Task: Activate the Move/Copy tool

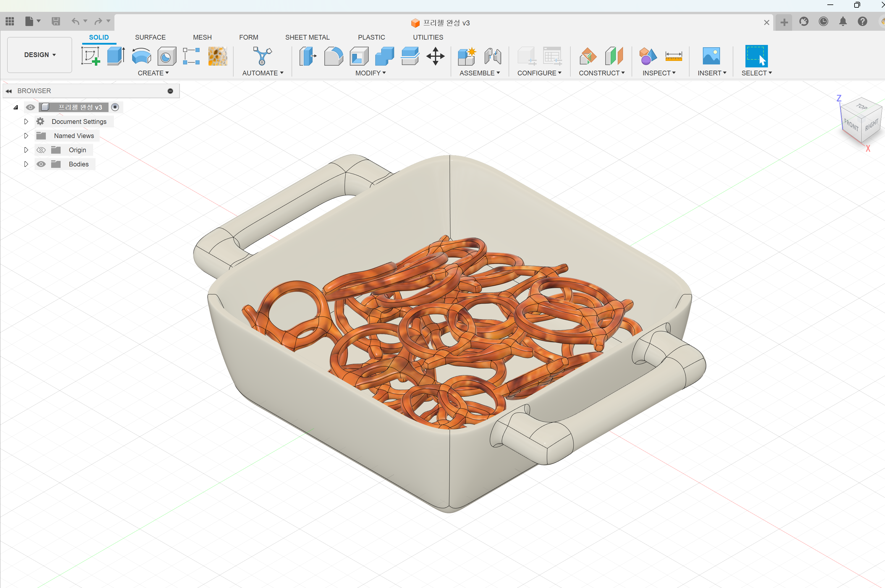Action: 435,56
